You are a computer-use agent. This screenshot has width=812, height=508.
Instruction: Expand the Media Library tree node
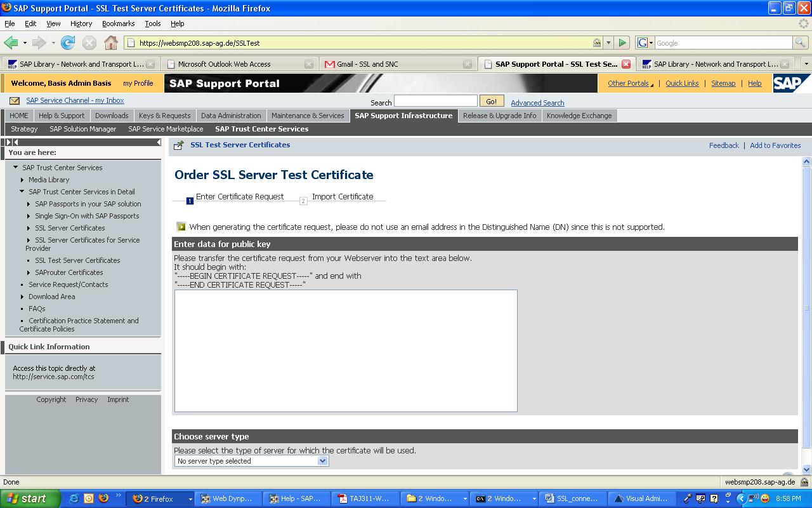pyautogui.click(x=23, y=179)
